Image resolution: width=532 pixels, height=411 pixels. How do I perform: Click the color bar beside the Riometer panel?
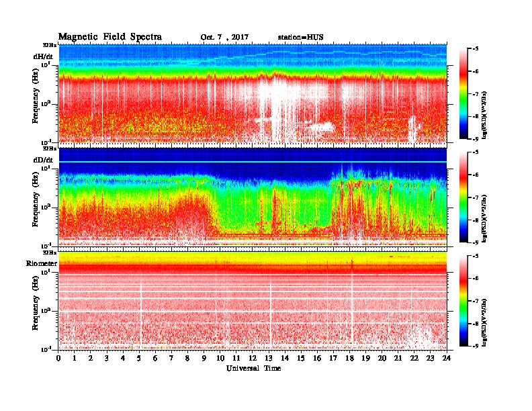(463, 301)
